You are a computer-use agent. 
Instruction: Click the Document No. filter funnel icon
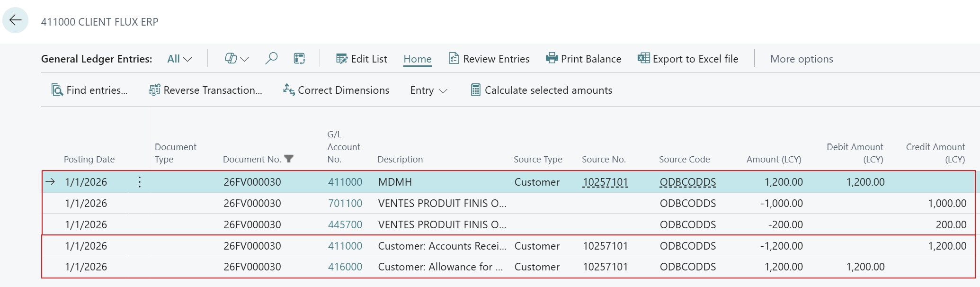point(289,159)
